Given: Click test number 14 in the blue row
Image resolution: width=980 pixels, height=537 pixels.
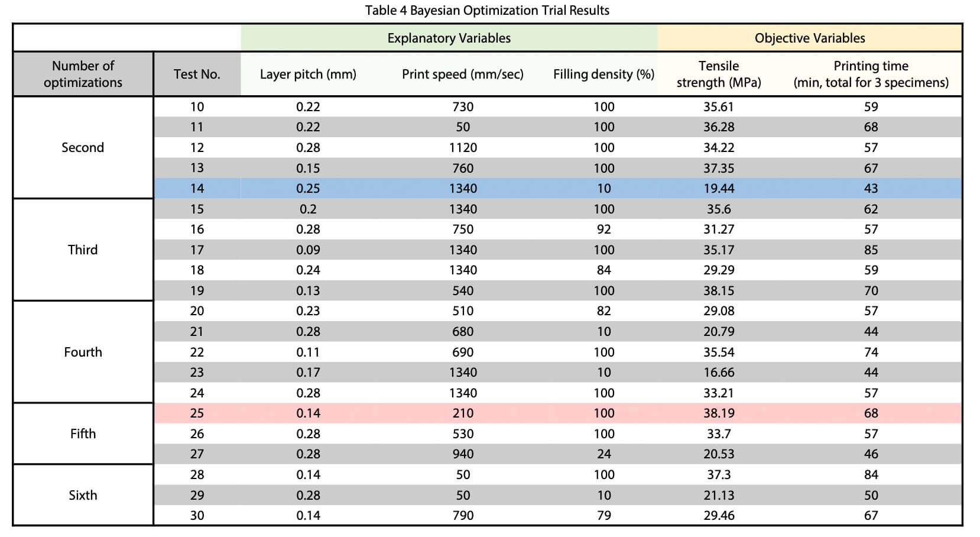Looking at the screenshot, I should (197, 189).
